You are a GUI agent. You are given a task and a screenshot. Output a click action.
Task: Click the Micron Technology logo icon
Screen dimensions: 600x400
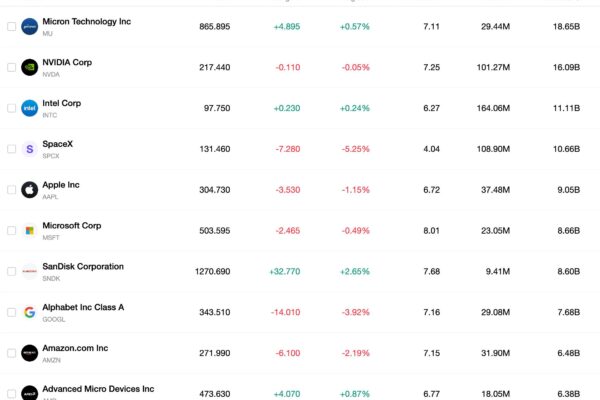coord(29,26)
